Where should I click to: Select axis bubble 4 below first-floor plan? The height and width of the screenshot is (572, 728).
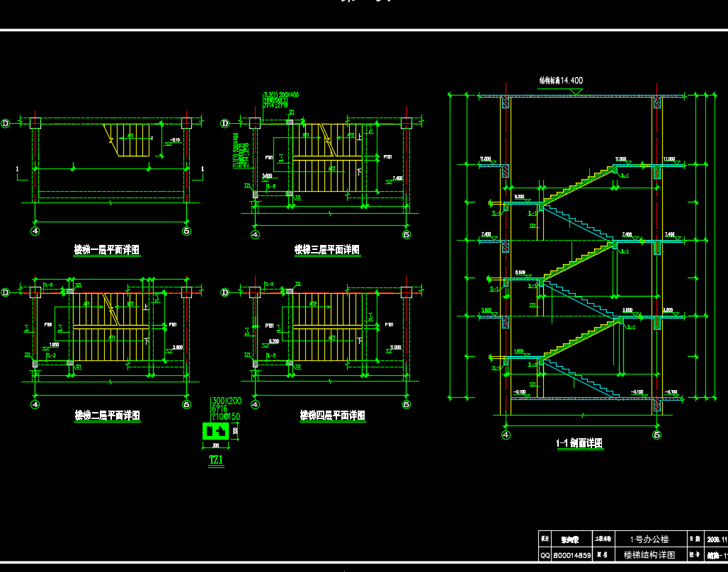point(35,231)
